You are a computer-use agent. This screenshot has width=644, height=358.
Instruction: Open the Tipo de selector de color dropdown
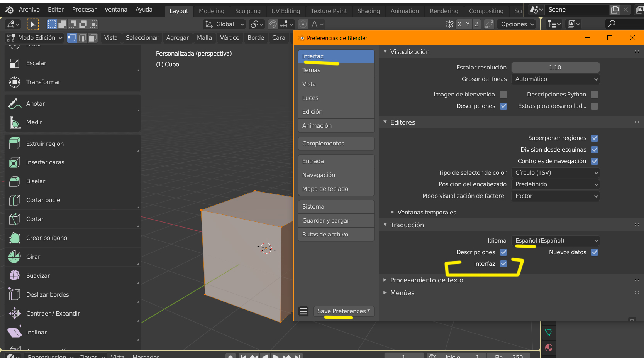(x=555, y=173)
